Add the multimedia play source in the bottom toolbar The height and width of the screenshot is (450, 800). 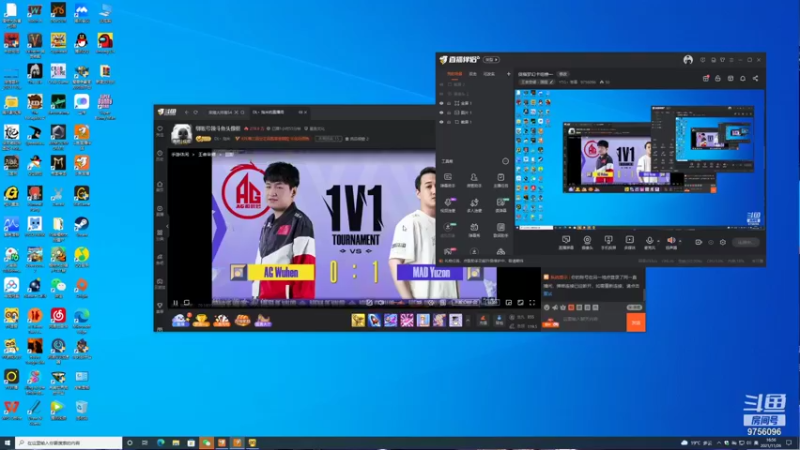tap(630, 240)
